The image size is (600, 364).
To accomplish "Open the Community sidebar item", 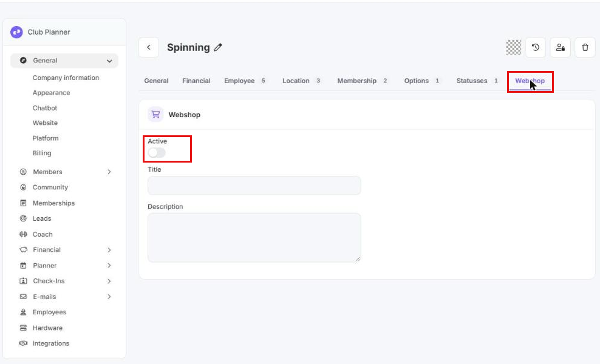I will point(50,187).
